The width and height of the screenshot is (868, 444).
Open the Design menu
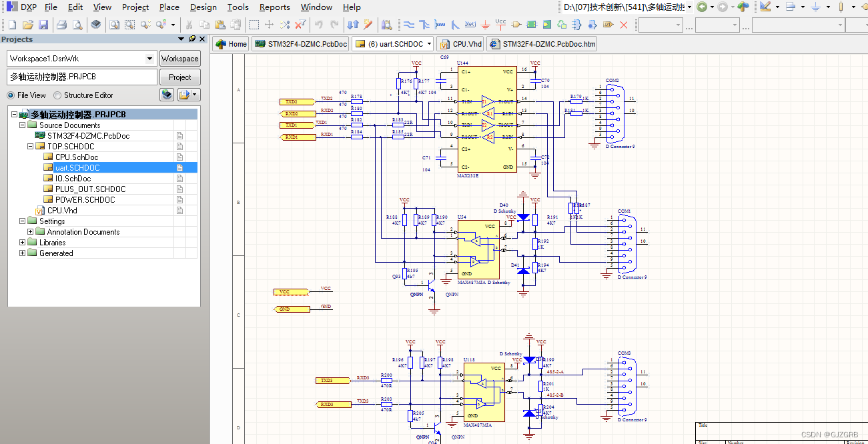(203, 7)
